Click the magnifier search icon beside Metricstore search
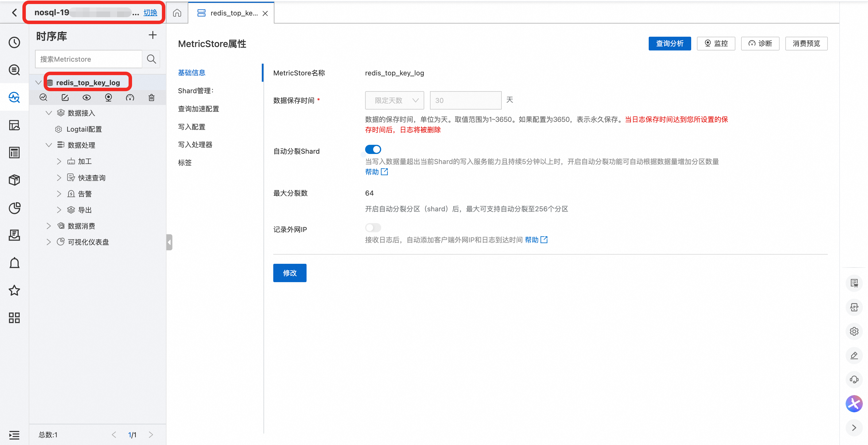 point(151,59)
